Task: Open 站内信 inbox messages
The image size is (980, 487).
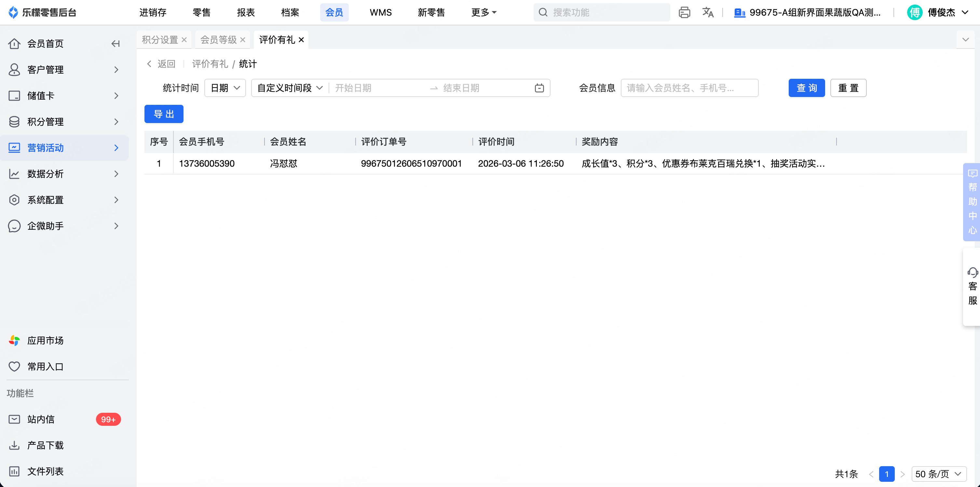Action: [41, 419]
